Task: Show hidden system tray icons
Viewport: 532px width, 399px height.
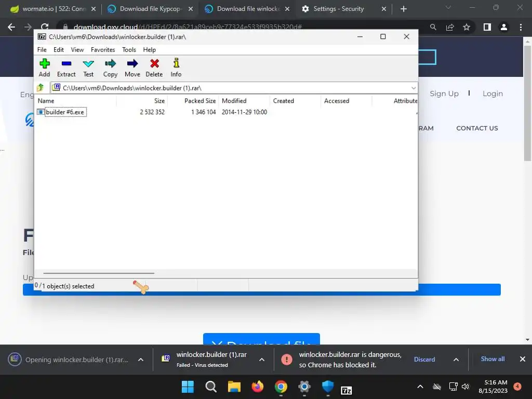Action: pyautogui.click(x=420, y=387)
